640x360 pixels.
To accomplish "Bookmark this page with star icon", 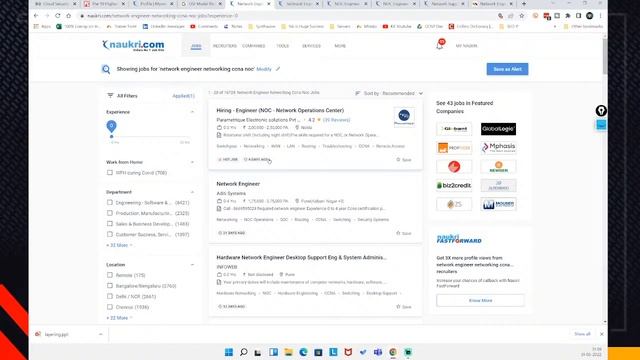I will (x=522, y=16).
